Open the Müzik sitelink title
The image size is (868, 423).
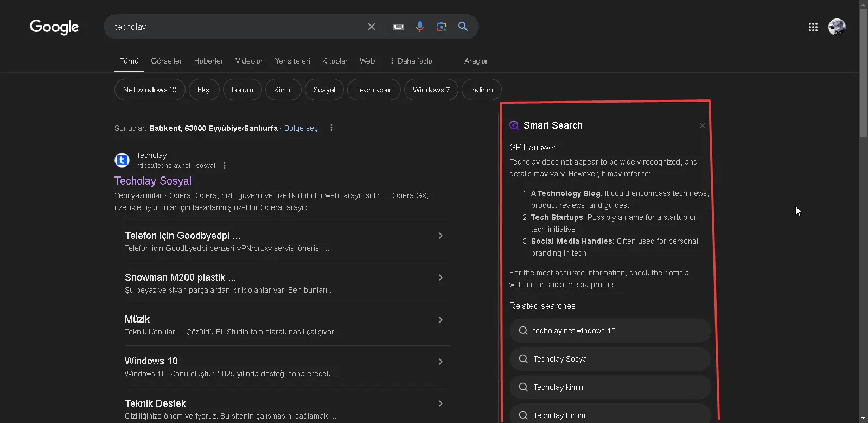click(137, 319)
